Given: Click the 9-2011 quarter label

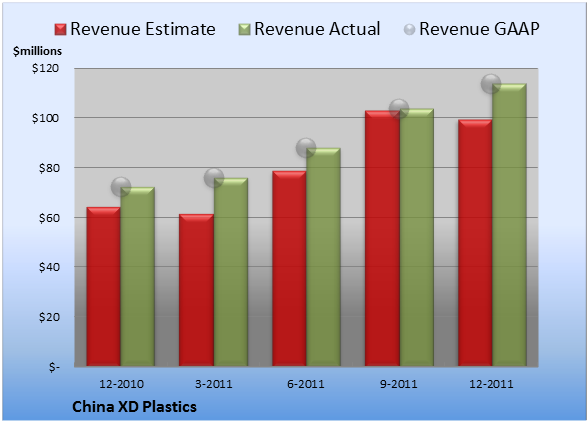Looking at the screenshot, I should coord(399,384).
